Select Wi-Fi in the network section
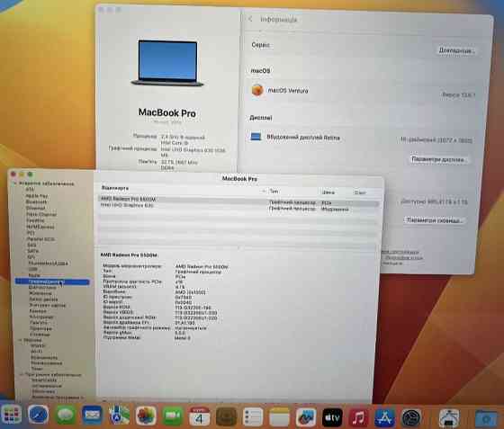 point(36,352)
